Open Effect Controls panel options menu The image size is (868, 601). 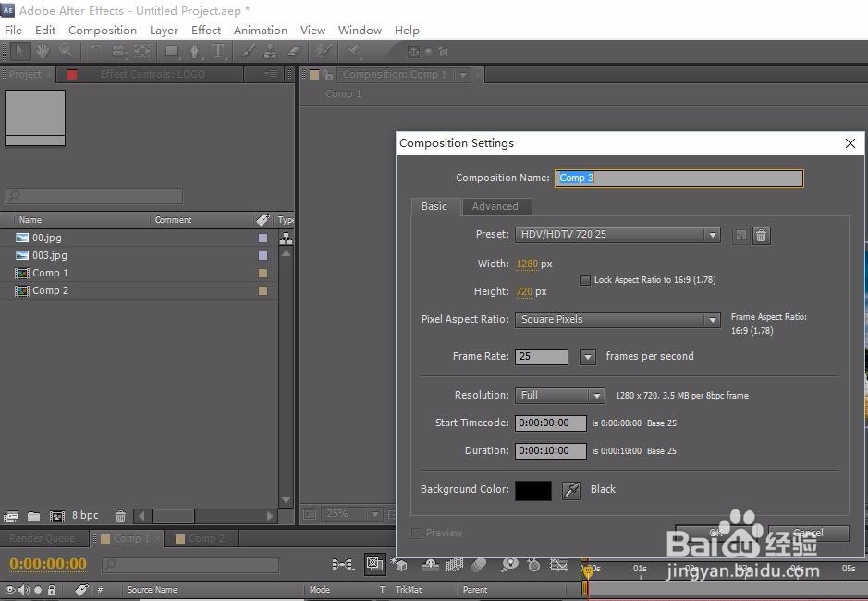[271, 74]
